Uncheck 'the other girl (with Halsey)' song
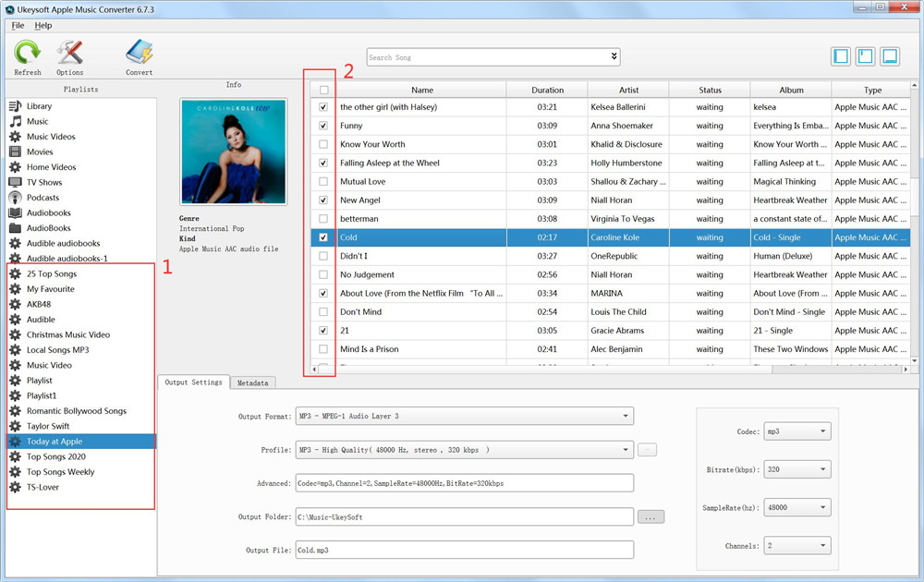Image resolution: width=924 pixels, height=582 pixels. [323, 107]
